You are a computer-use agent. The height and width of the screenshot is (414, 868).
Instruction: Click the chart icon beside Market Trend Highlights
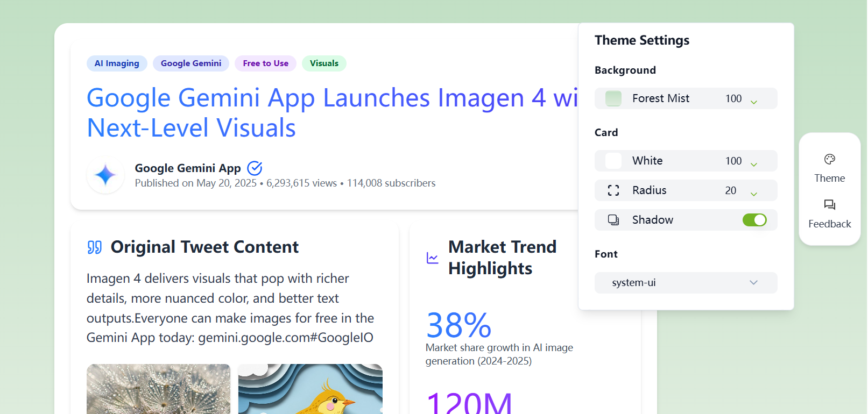(433, 258)
